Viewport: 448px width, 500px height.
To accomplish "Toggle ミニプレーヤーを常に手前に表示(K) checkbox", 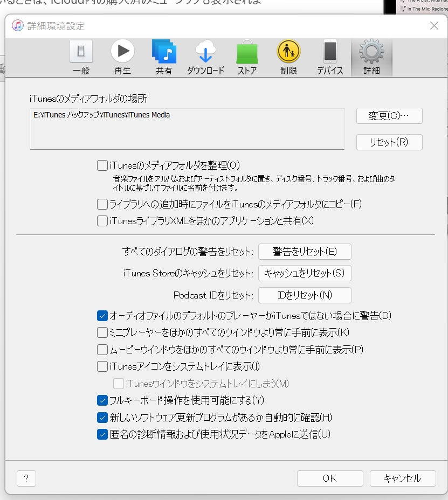I will [102, 332].
